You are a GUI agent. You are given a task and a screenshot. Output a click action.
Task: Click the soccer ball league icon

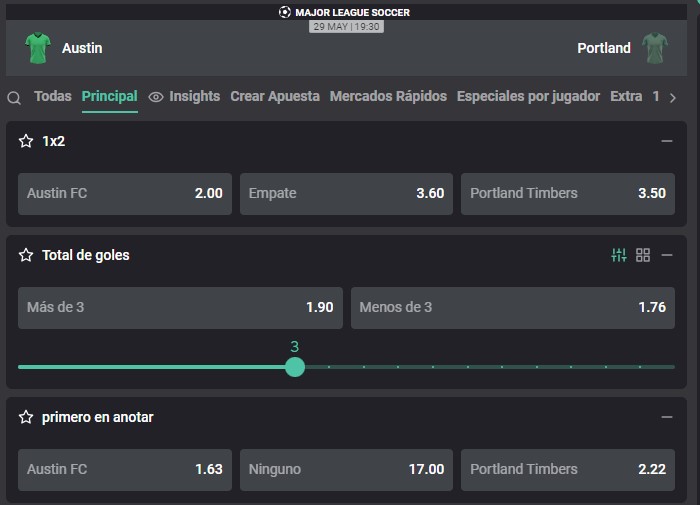[x=284, y=12]
